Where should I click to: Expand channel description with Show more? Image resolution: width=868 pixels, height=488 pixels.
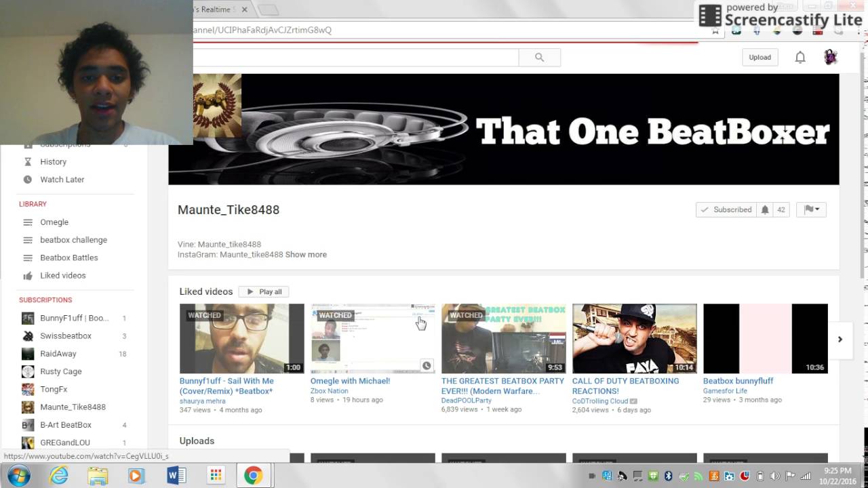point(306,255)
